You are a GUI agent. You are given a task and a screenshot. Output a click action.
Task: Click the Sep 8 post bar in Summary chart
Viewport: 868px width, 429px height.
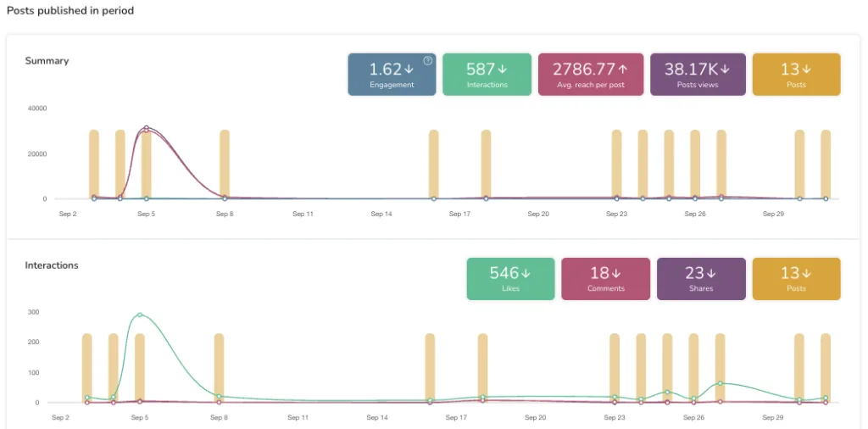225,164
